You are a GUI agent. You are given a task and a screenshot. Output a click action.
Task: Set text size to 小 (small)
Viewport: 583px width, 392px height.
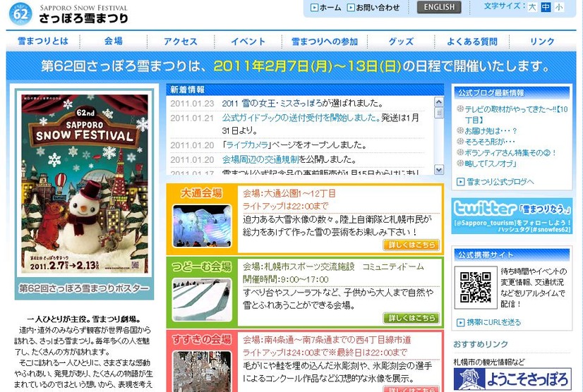tap(558, 7)
